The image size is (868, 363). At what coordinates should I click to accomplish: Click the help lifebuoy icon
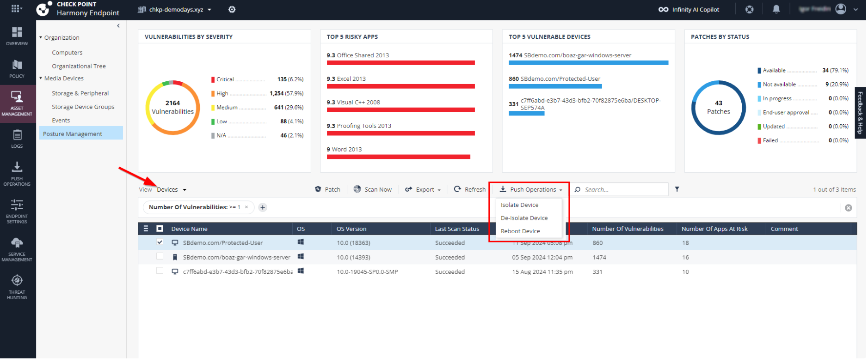(750, 9)
